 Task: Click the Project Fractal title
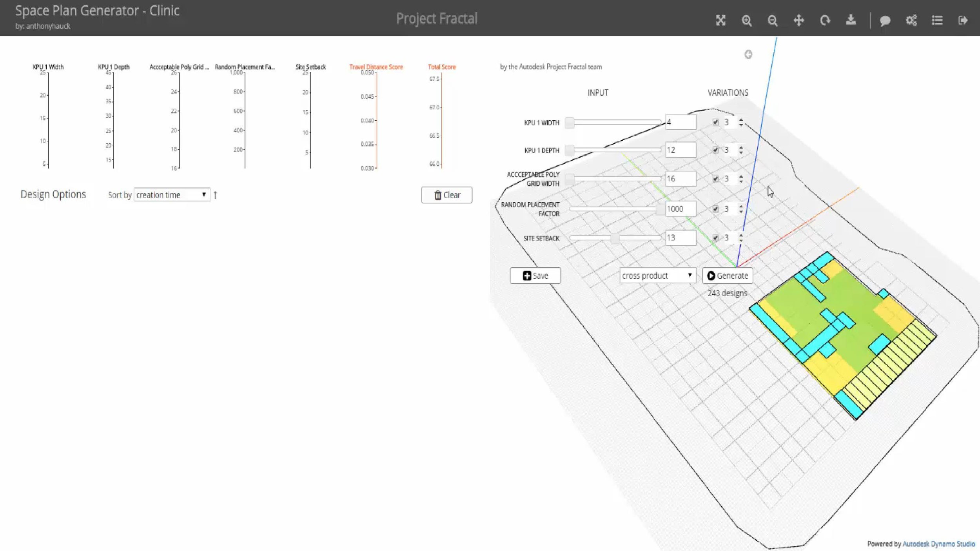point(437,18)
